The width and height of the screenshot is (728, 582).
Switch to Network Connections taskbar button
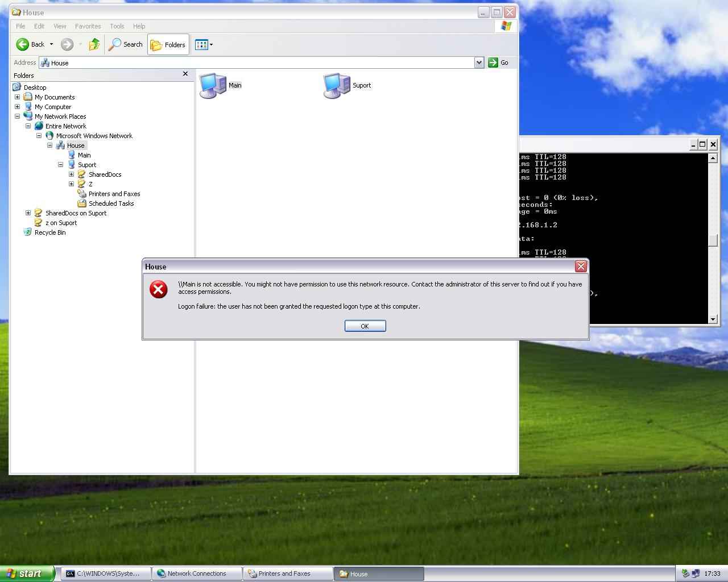pos(196,573)
